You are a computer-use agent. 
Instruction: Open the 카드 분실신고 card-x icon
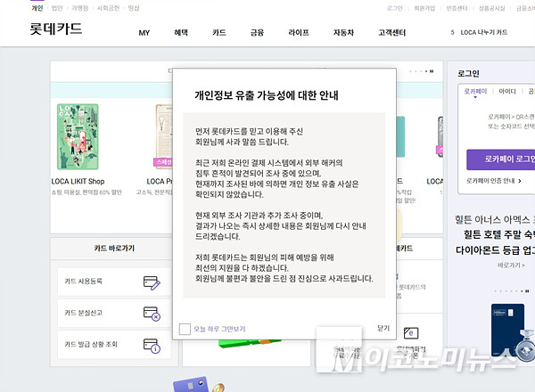coord(152,314)
